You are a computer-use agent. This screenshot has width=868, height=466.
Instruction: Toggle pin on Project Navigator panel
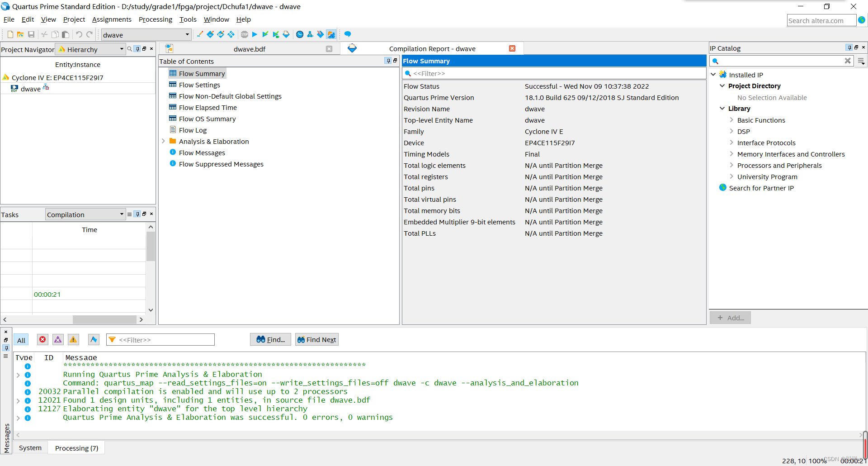tap(137, 49)
